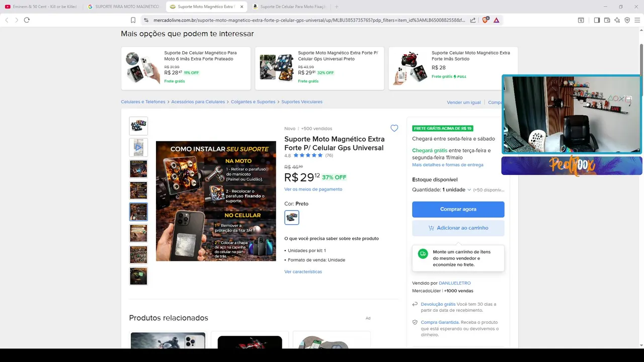Click Vender um igual link

[x=464, y=102]
